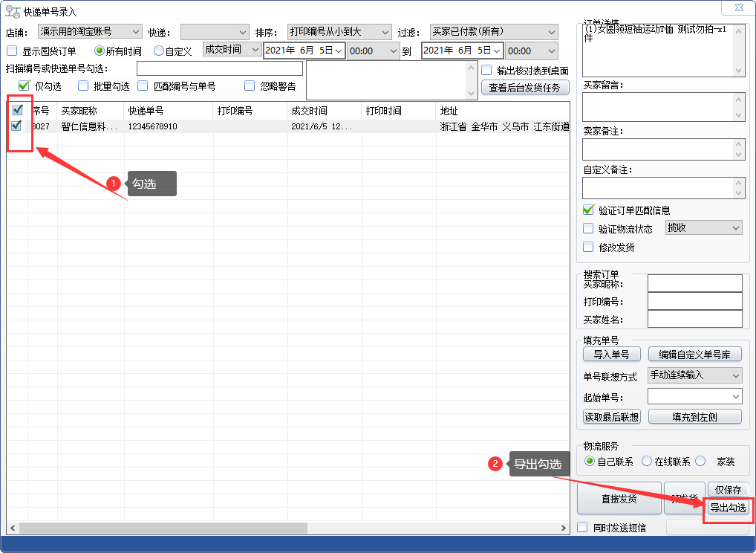
Task: Expand the 排序 dropdown 打印编号从小到大
Action: pos(339,32)
